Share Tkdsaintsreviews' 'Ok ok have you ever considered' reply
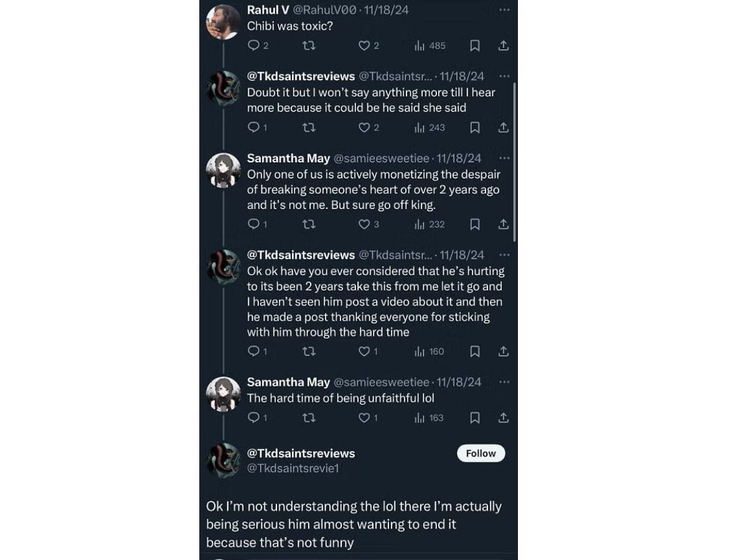747x560 pixels. pos(503,352)
